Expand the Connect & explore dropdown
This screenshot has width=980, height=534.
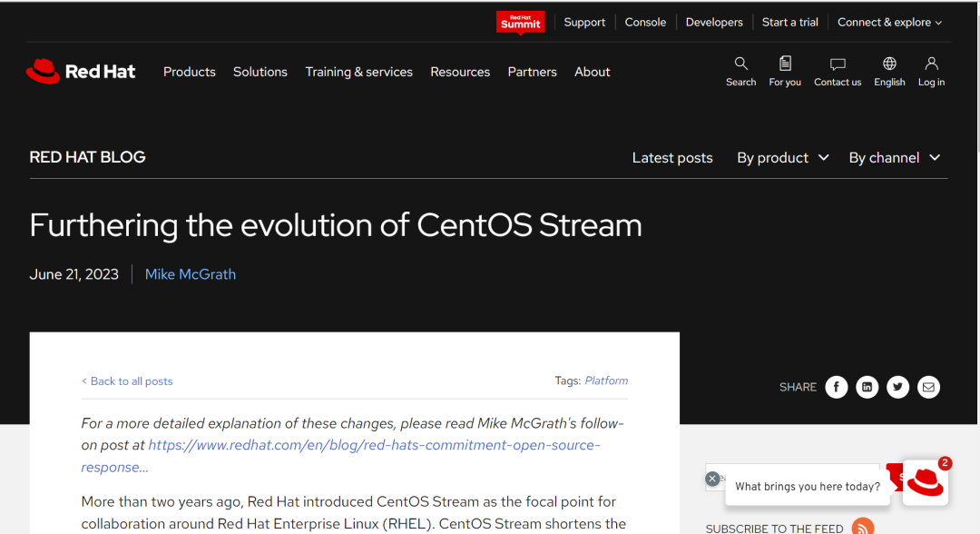point(889,23)
